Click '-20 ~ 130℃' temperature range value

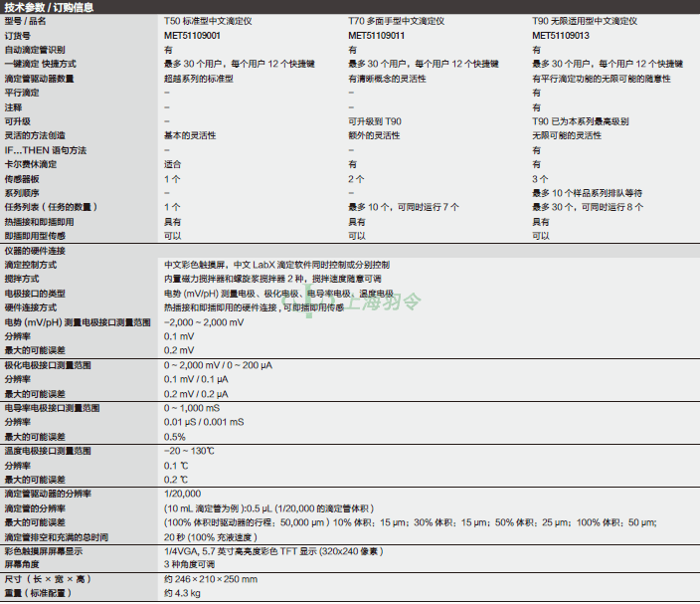(x=189, y=451)
